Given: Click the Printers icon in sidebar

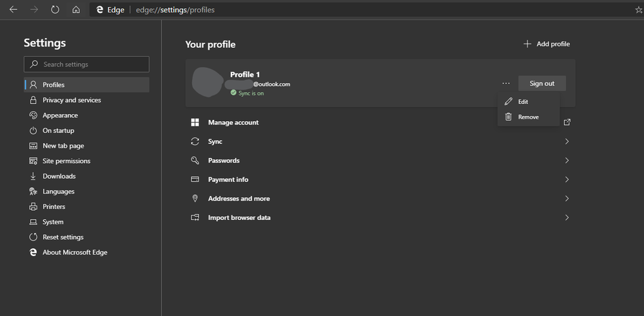Looking at the screenshot, I should click(34, 206).
